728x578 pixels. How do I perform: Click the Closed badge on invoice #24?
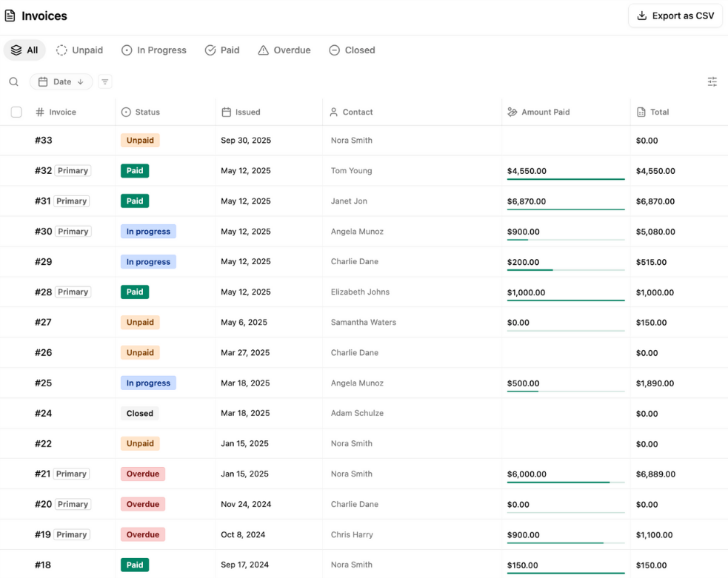point(140,413)
